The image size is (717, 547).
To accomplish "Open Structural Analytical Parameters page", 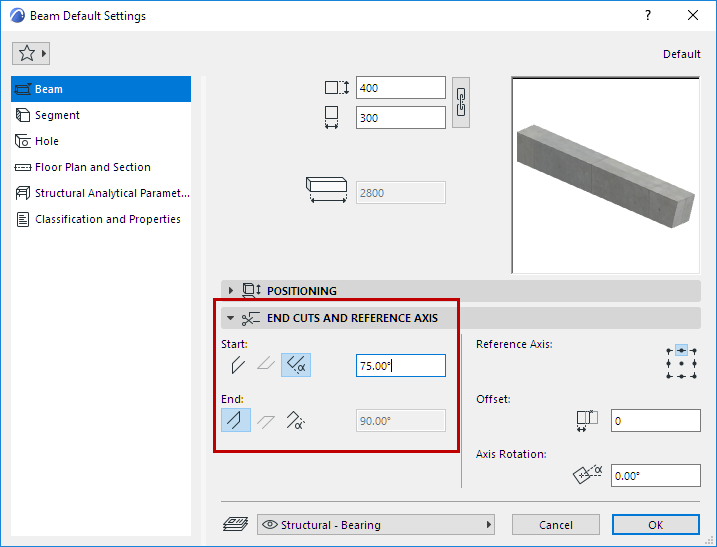I will 101,193.
